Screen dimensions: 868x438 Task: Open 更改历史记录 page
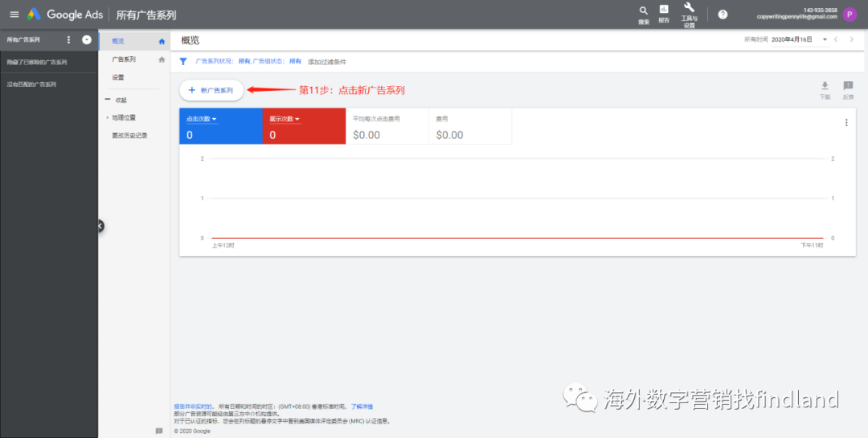coord(129,135)
